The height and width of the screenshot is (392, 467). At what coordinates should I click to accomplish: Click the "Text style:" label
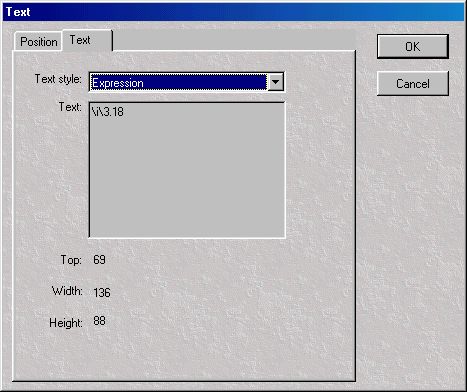tap(58, 79)
